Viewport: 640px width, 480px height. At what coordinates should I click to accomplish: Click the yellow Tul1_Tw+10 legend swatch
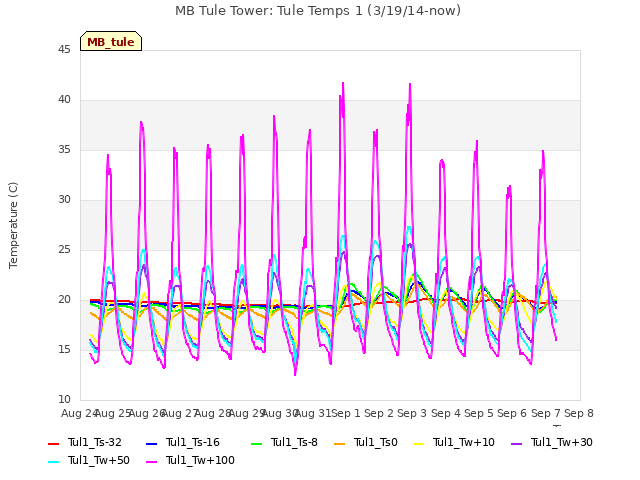pos(419,443)
